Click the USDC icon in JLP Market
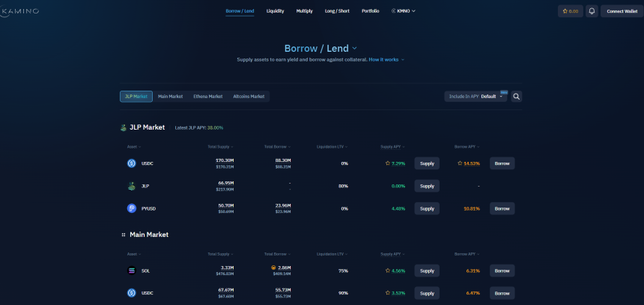 click(x=132, y=163)
